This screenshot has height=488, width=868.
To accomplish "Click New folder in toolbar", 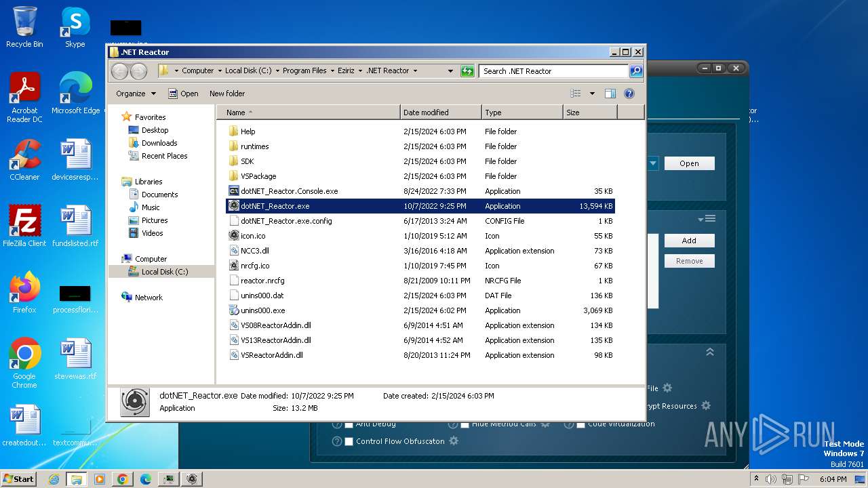I will 227,94.
